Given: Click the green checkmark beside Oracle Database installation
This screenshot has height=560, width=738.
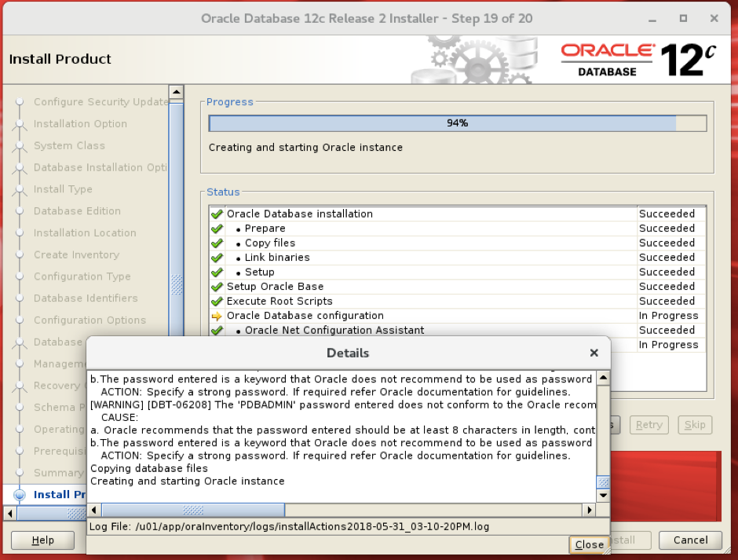Looking at the screenshot, I should (216, 213).
